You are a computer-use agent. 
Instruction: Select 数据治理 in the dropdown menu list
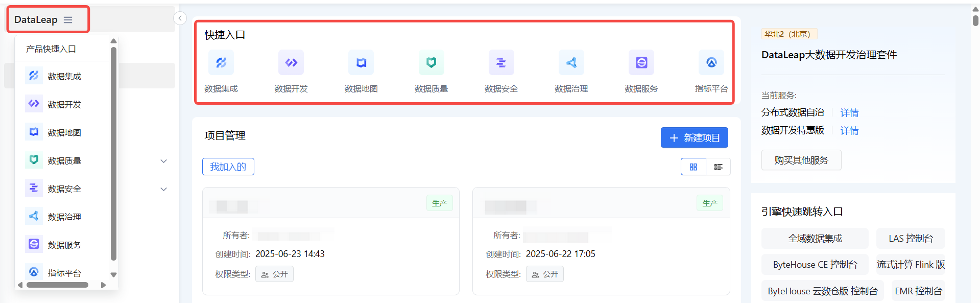pos(62,217)
